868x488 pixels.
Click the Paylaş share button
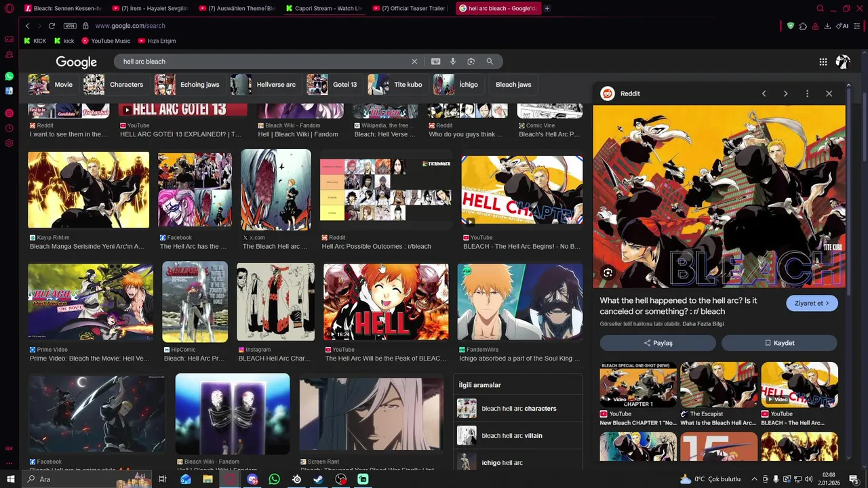coord(658,343)
